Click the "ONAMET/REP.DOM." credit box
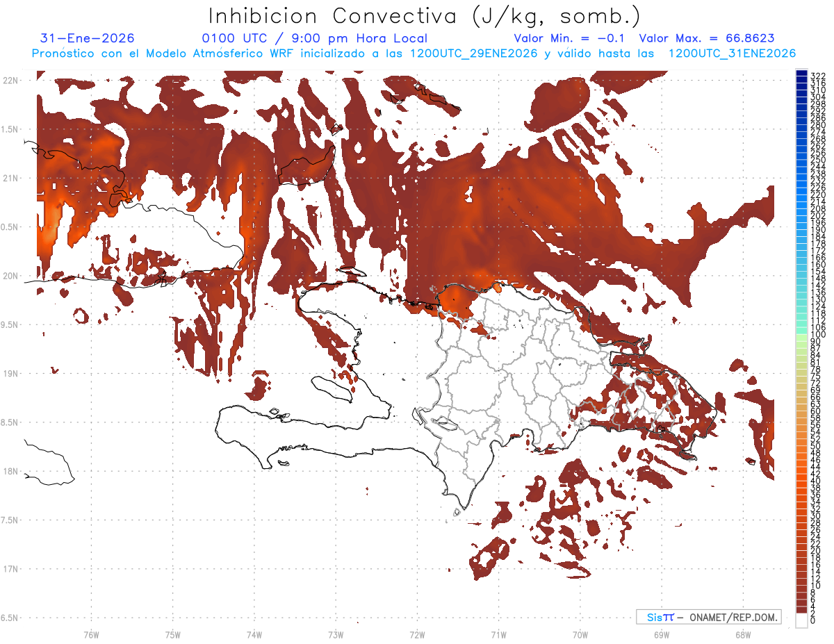The image size is (834, 644). coord(709,617)
